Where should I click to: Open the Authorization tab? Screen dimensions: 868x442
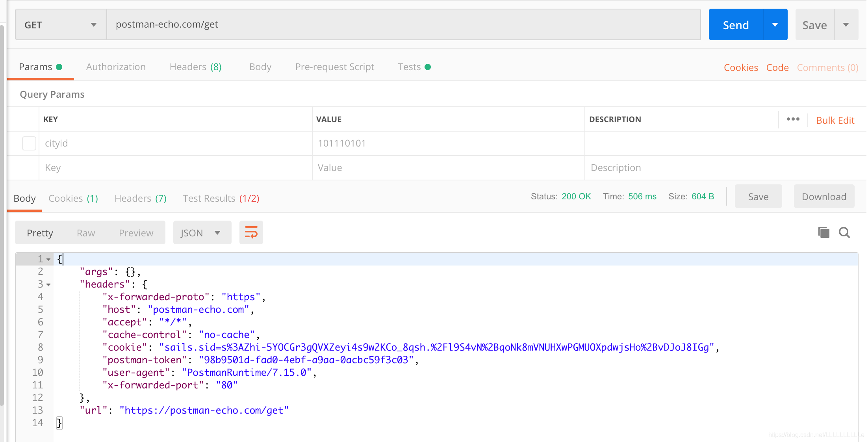[x=116, y=67]
